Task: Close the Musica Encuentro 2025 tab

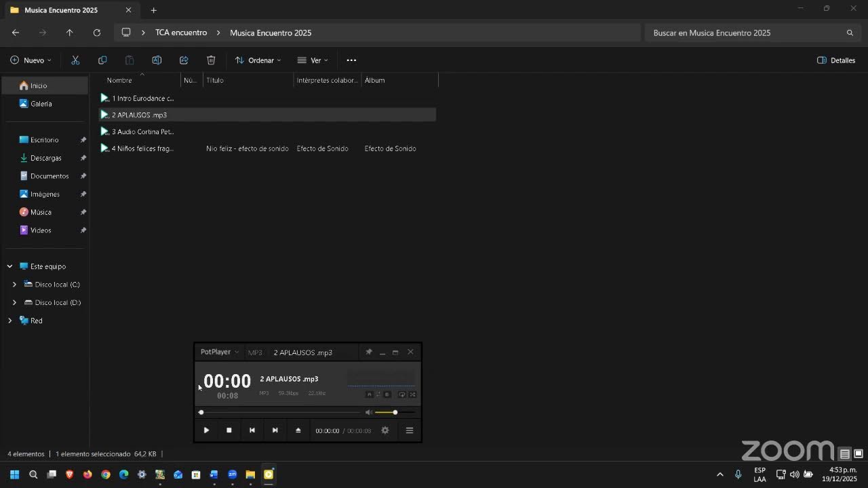Action: click(x=128, y=10)
